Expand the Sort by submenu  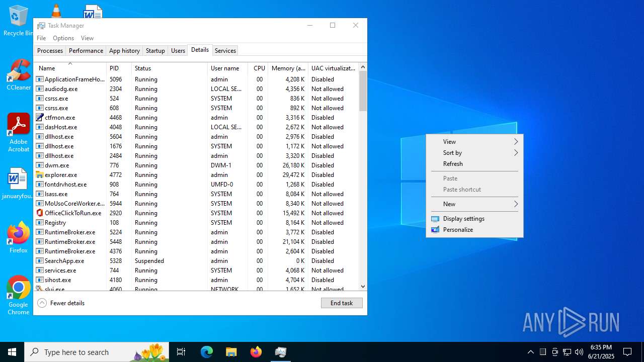coord(474,153)
